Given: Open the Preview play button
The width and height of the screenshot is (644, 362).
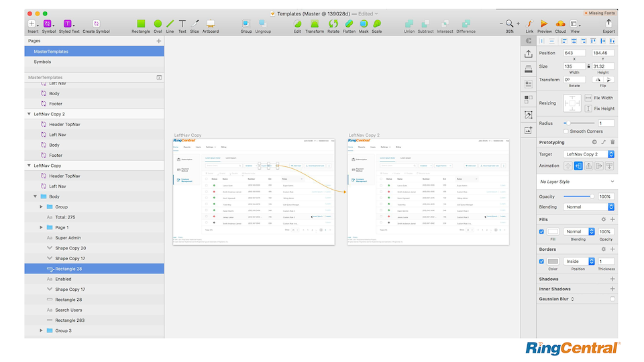Looking at the screenshot, I should [544, 24].
